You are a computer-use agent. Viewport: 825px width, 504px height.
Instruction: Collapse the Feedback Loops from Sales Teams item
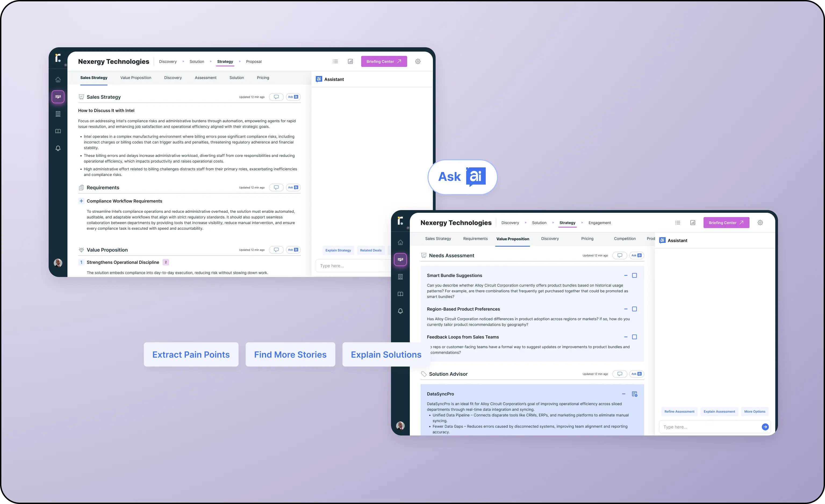click(626, 337)
